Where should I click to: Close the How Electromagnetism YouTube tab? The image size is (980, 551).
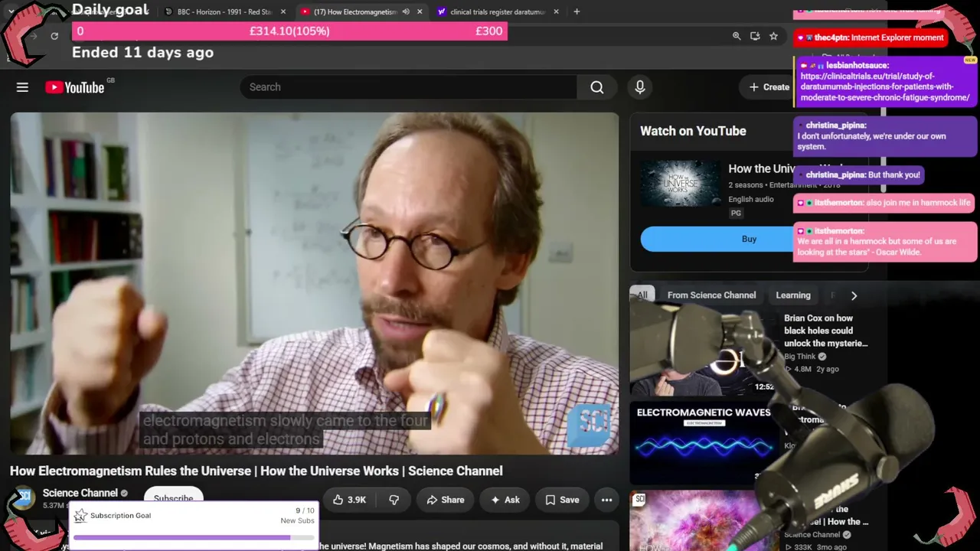point(419,11)
